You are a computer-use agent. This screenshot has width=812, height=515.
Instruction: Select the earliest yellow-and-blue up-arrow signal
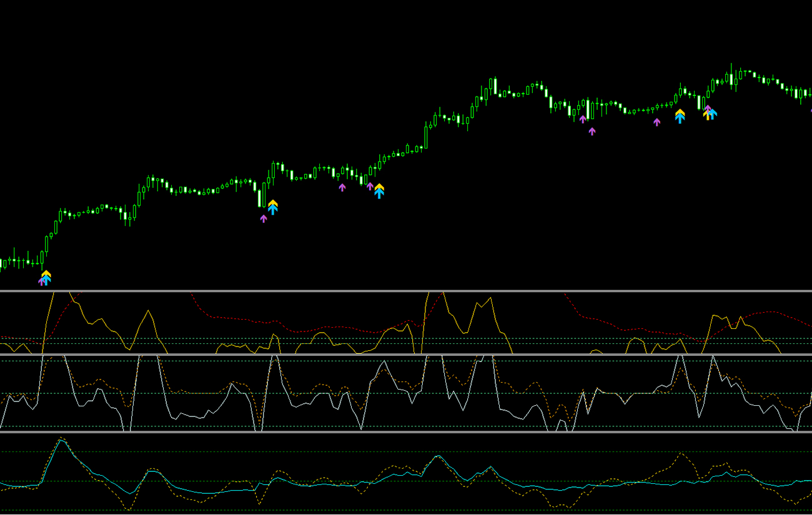[46, 278]
